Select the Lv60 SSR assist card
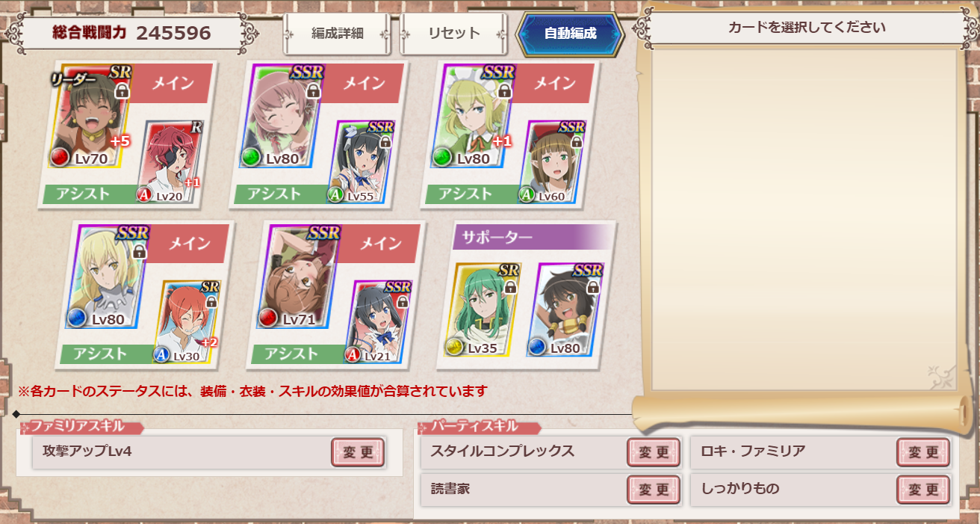The height and width of the screenshot is (524, 980). point(552,162)
